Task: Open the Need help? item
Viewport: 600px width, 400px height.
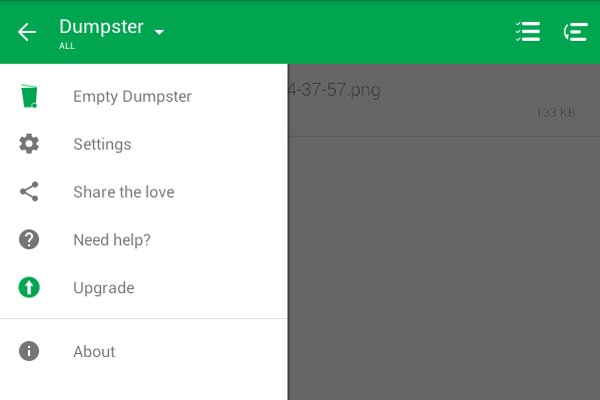Action: pos(143,240)
